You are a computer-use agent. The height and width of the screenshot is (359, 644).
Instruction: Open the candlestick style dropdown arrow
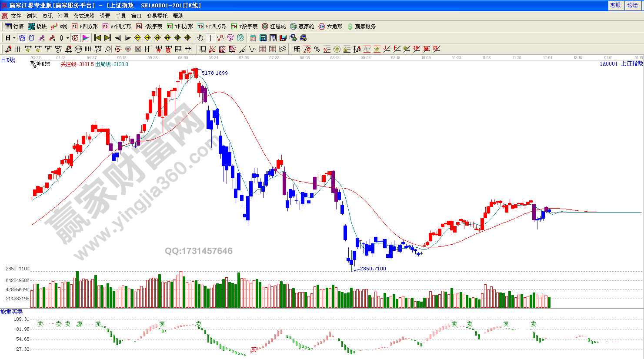(67, 38)
